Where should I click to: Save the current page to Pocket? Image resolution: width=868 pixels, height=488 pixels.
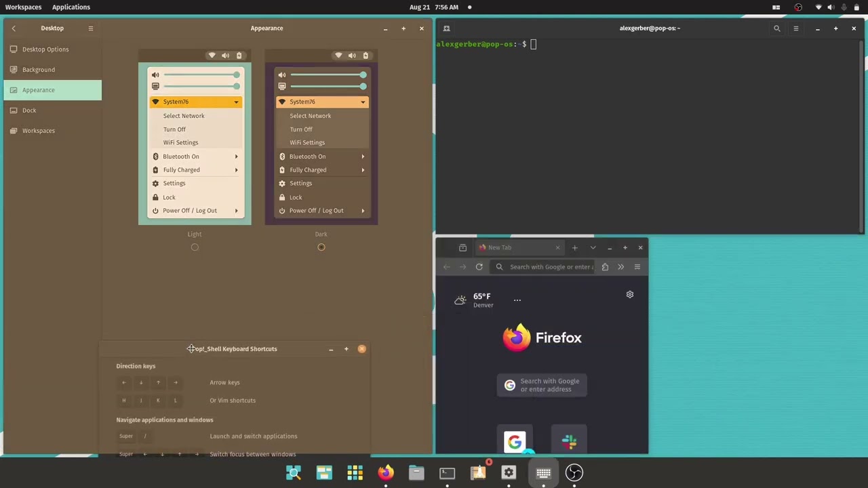604,266
